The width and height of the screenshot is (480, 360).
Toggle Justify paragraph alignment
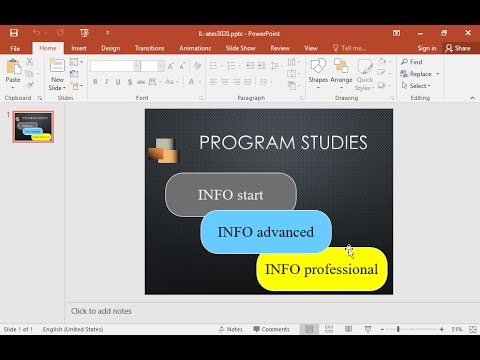coord(248,82)
